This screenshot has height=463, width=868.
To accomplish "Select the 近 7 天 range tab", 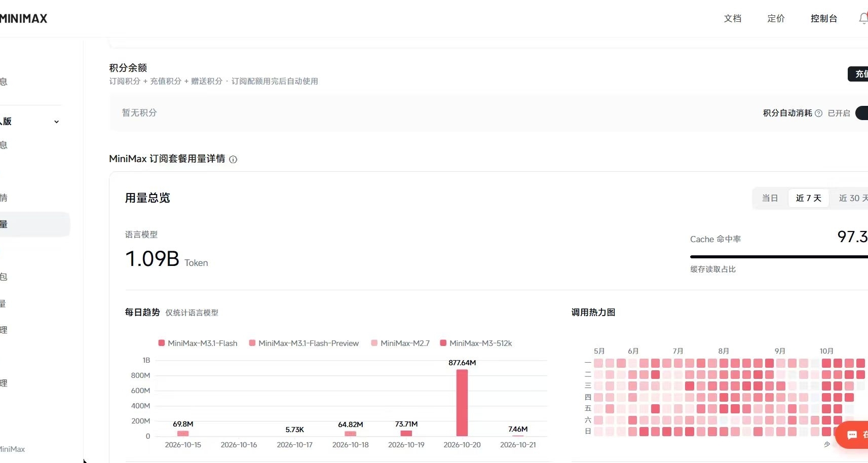I will click(809, 198).
